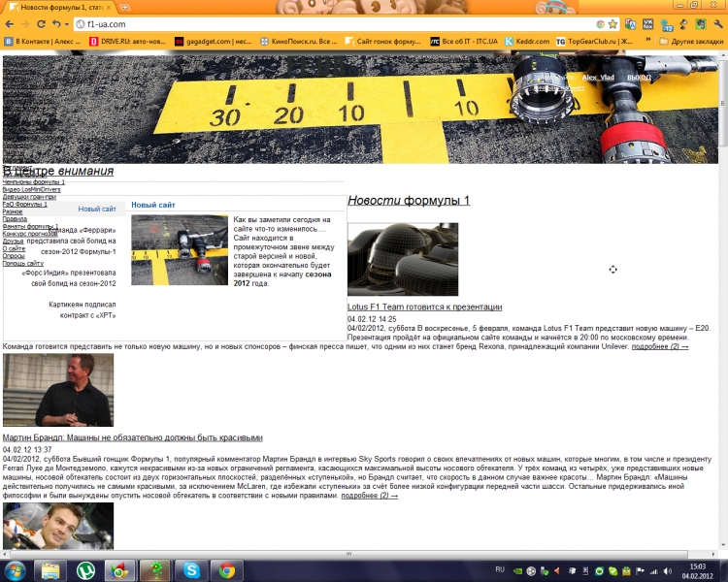The height and width of the screenshot is (582, 728).
Task: Open the В Контакте bookmark
Action: 43,42
